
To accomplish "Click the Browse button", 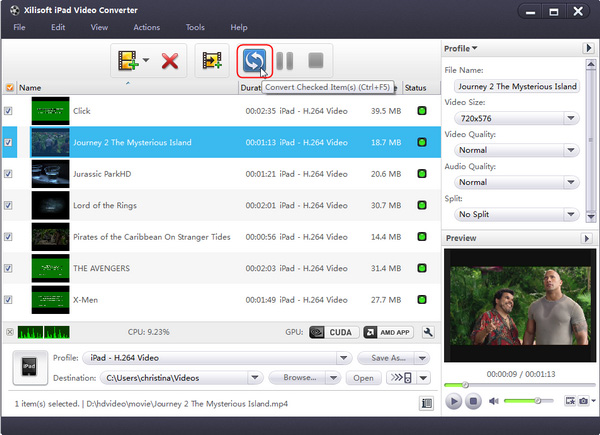I will click(299, 378).
